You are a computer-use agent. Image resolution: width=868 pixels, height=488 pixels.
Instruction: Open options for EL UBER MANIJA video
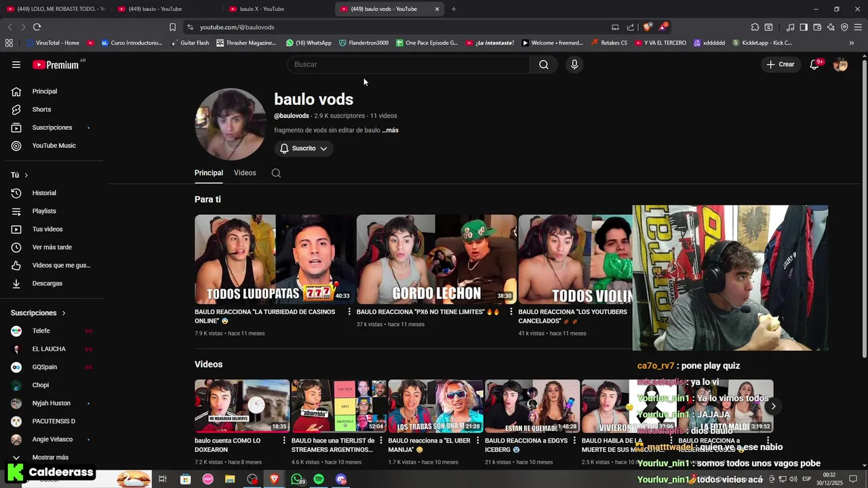tap(477, 441)
